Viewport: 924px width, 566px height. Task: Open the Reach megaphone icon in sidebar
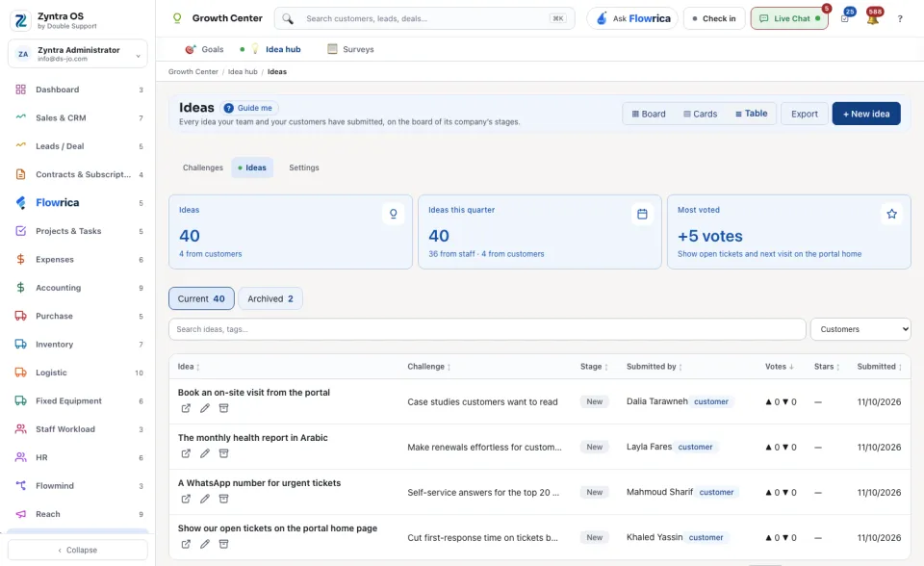coord(20,514)
